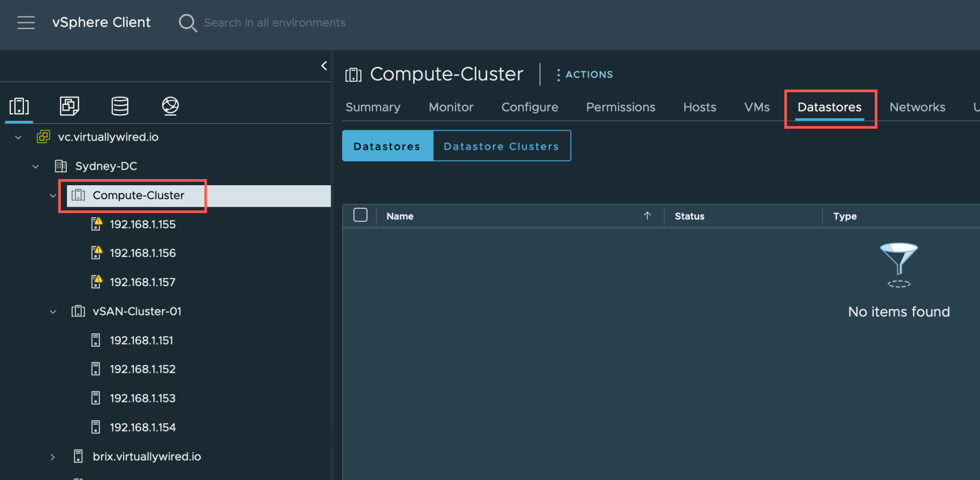Click the Sydney-DC datacenter icon
The image size is (980, 480).
pos(61,166)
